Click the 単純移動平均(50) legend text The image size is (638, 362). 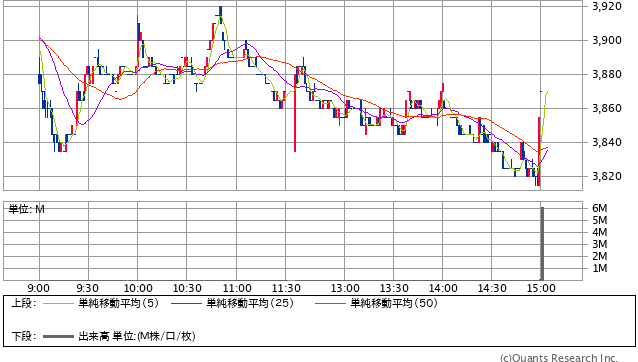[x=394, y=303]
